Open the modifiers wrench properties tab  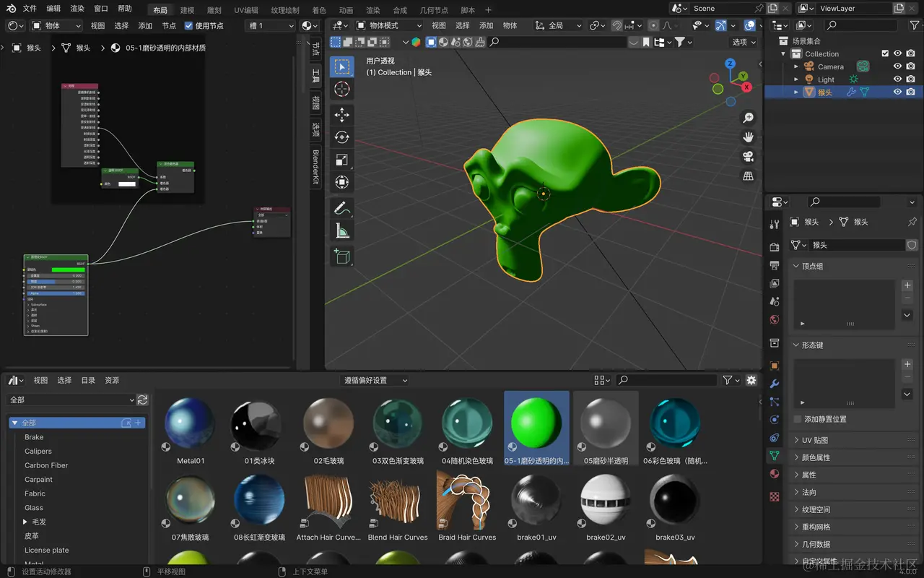click(775, 384)
